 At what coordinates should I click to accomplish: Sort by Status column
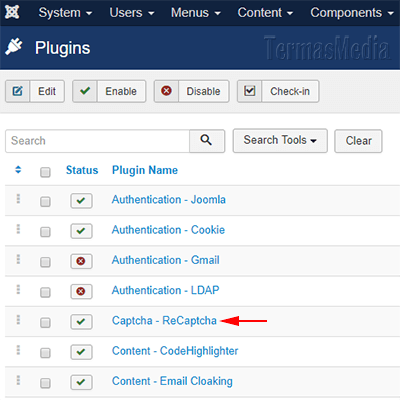(x=82, y=170)
